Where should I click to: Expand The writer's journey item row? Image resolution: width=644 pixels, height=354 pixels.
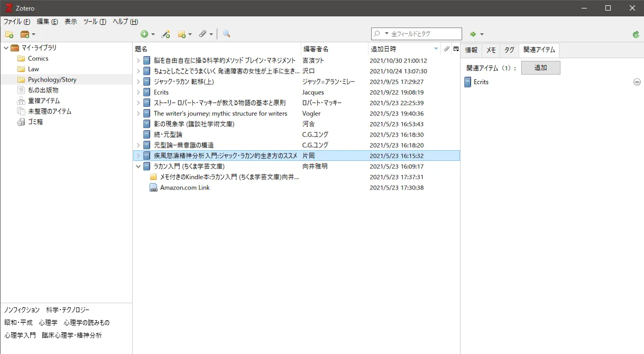tap(139, 113)
